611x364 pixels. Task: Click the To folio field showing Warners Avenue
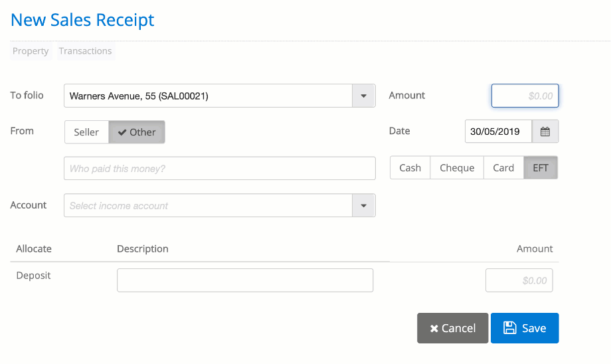(207, 96)
